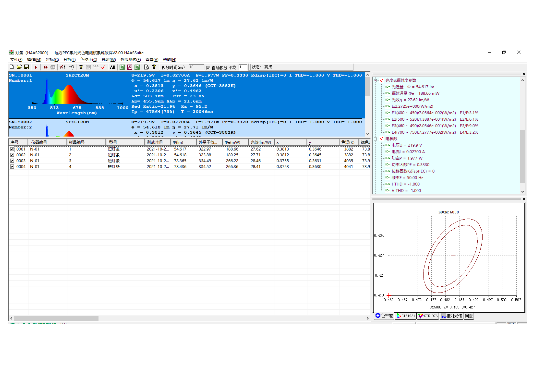Click the red checkmark toolbar icon
The image size is (540, 380).
click(x=103, y=68)
